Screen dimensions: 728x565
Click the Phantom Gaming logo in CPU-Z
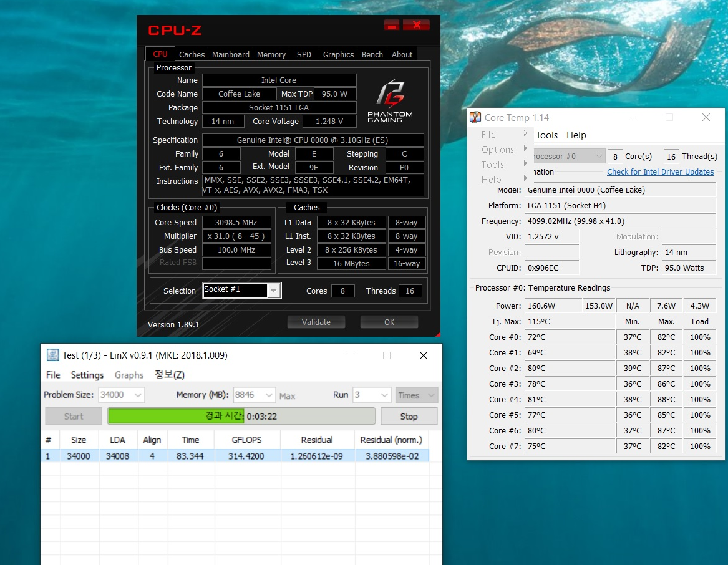[x=390, y=101]
